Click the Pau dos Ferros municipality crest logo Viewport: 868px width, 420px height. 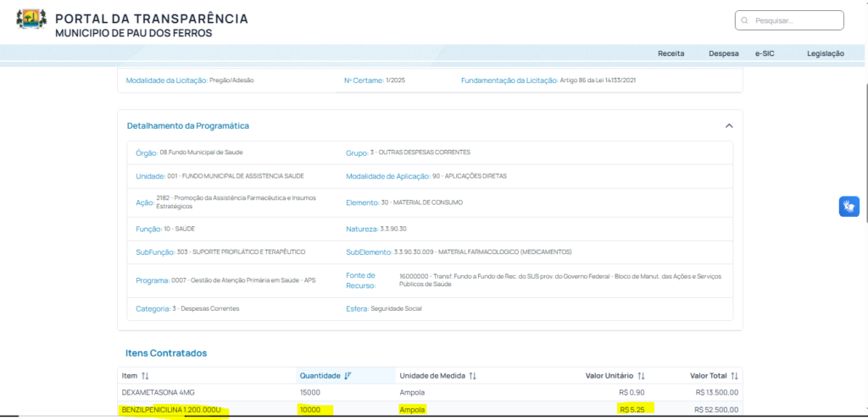31,23
